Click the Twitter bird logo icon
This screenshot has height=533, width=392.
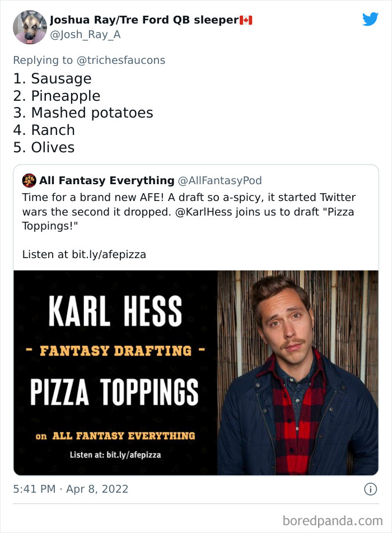[370, 19]
